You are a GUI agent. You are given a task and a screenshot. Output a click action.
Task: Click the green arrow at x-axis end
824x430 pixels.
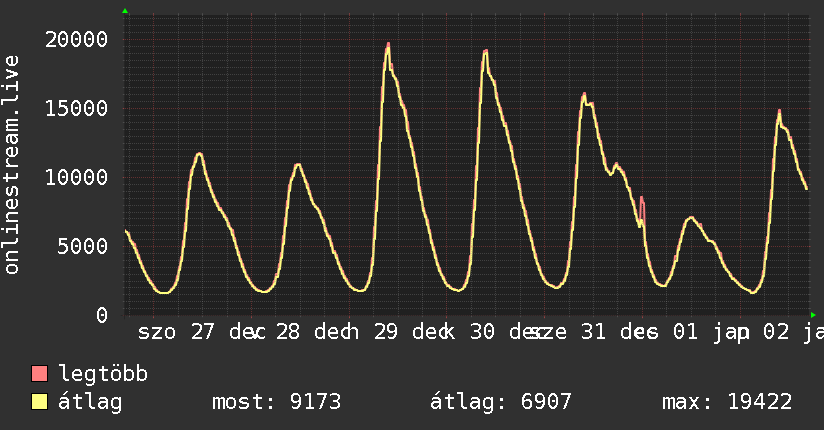coord(813,315)
